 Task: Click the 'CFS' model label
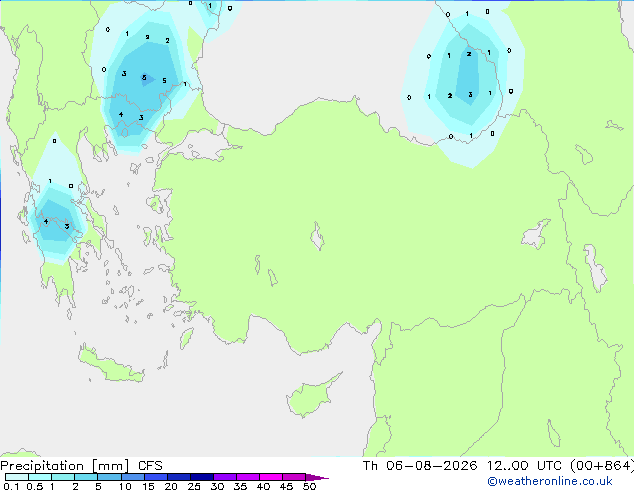150,466
